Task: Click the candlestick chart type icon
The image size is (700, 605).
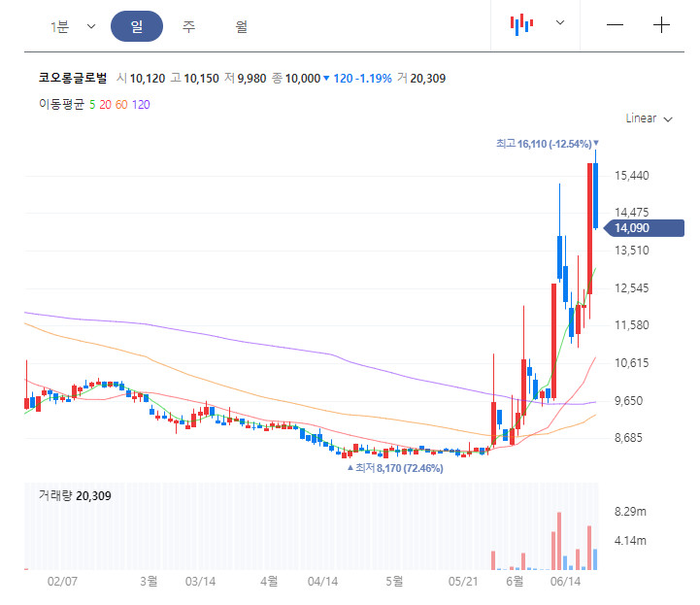Action: 521,24
